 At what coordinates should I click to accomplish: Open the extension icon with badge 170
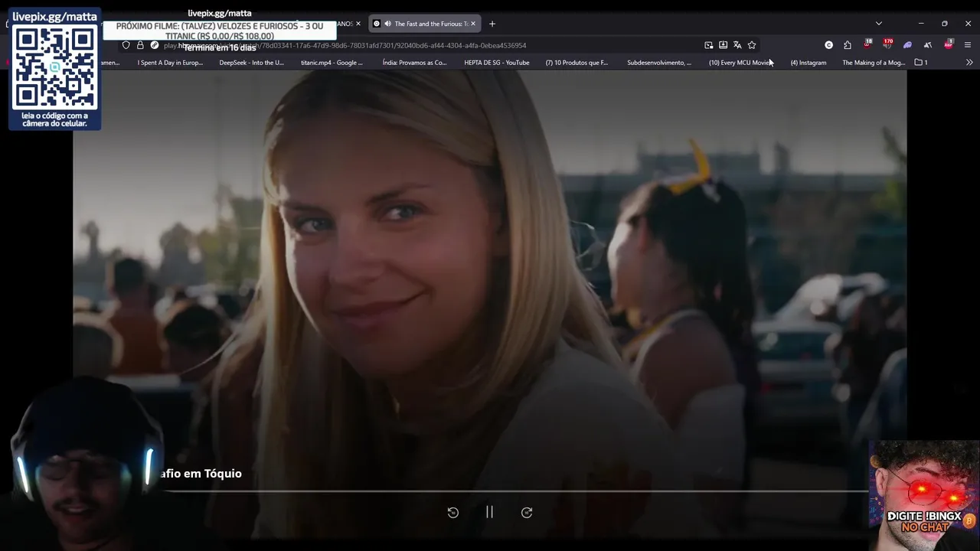pos(887,44)
